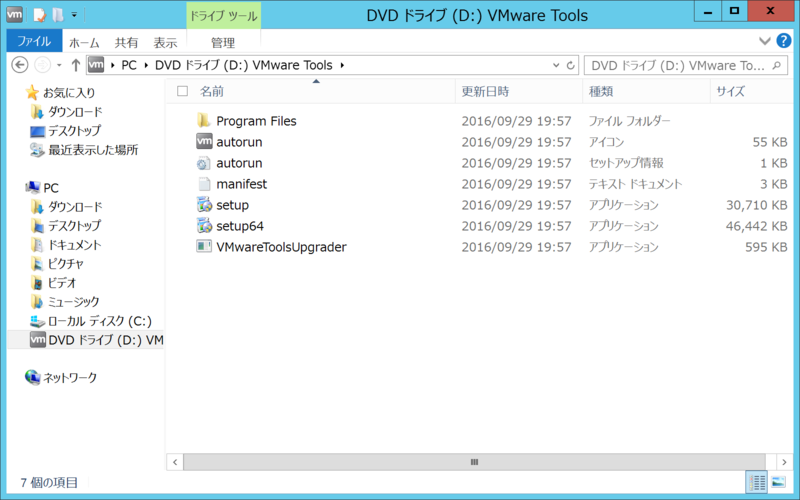Click the Properties quick access icon
This screenshot has width=800, height=500.
coord(39,15)
